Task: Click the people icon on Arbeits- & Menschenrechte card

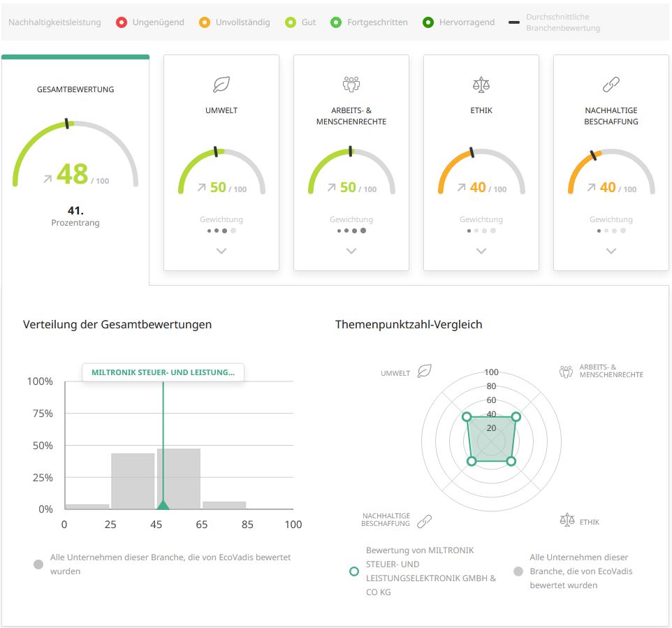Action: pyautogui.click(x=351, y=85)
